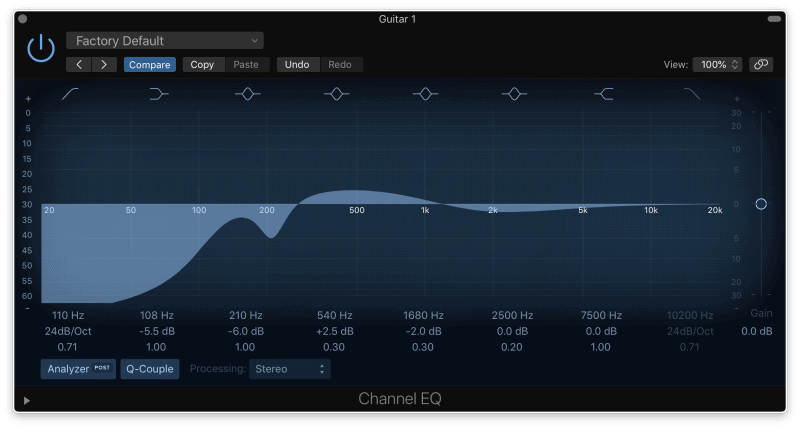Click the Paste button

click(246, 65)
